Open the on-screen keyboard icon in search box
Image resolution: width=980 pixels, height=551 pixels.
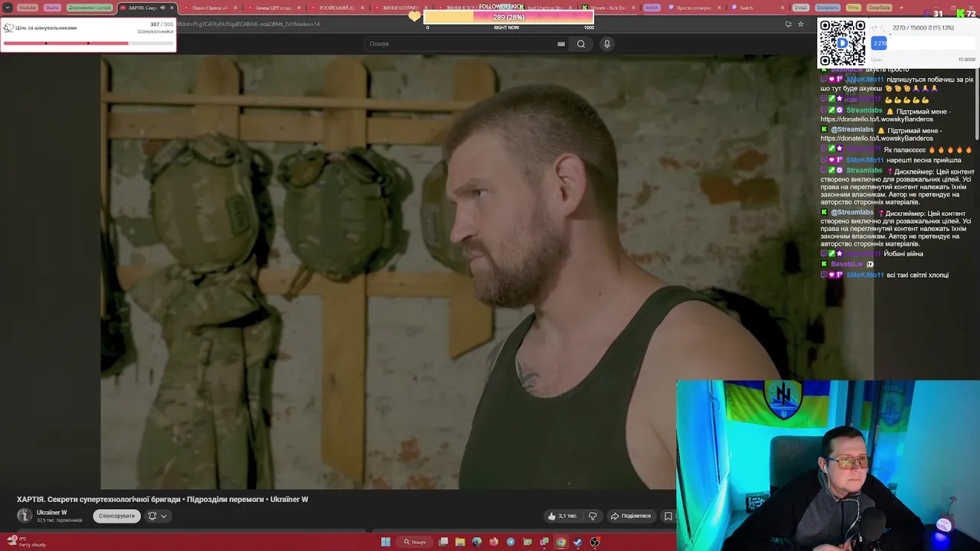tap(561, 44)
